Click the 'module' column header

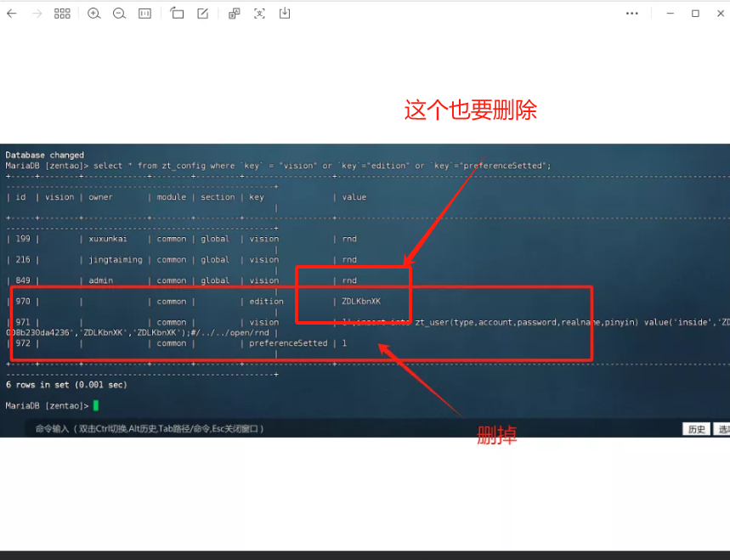(x=172, y=197)
